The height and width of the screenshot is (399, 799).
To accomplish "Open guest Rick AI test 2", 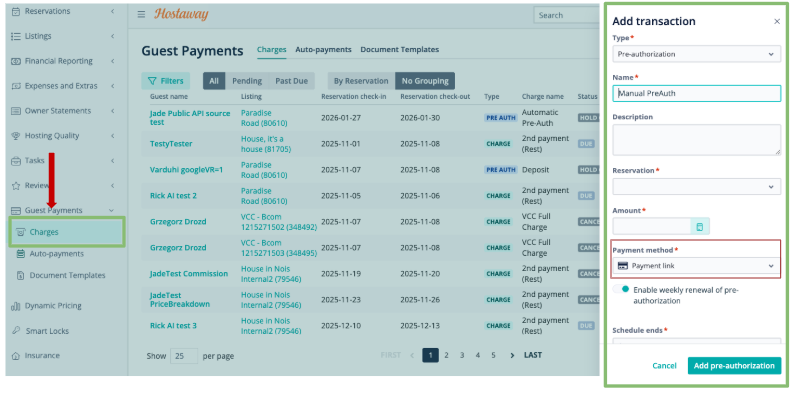I will 173,196.
